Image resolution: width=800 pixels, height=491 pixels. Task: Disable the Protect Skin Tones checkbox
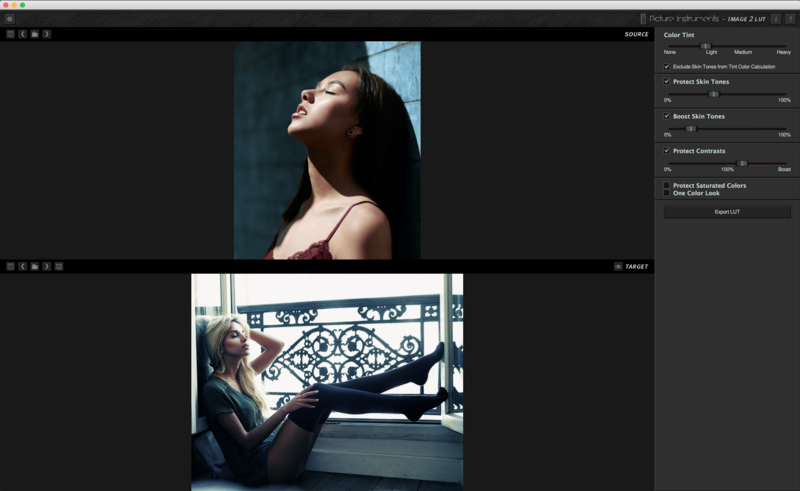coord(666,82)
